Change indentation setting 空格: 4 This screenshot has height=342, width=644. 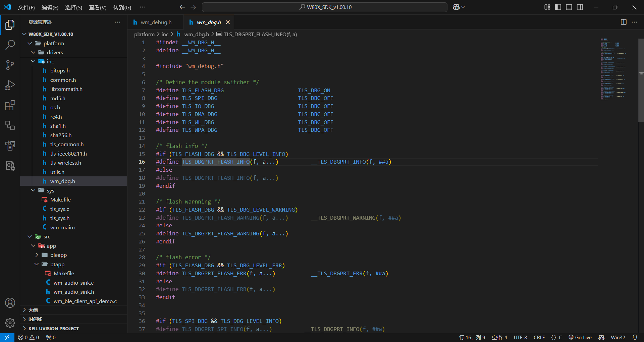click(x=499, y=337)
